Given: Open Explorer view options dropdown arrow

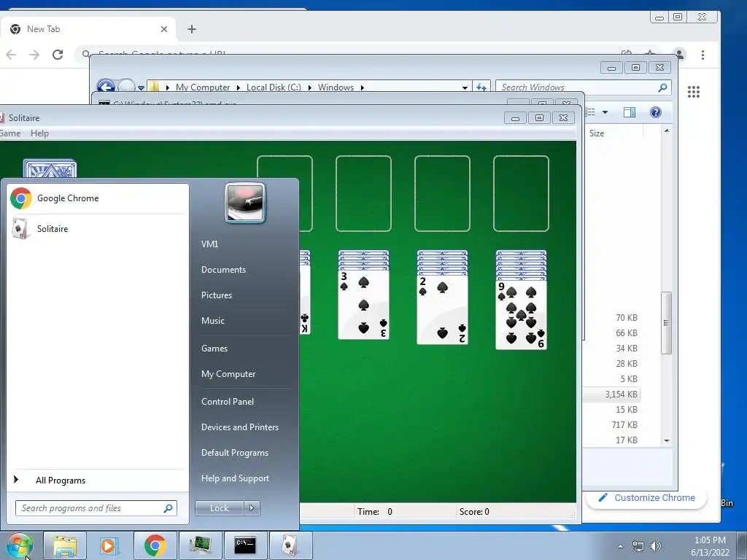Looking at the screenshot, I should coord(605,112).
